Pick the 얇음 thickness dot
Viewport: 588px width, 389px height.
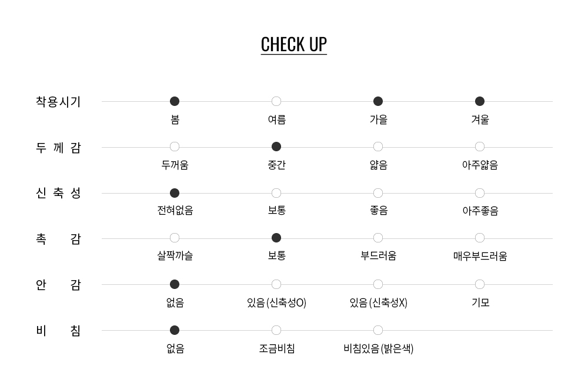(x=378, y=147)
